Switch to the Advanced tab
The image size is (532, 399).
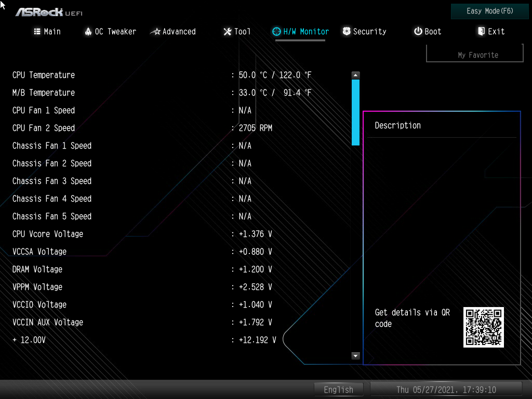pyautogui.click(x=178, y=32)
